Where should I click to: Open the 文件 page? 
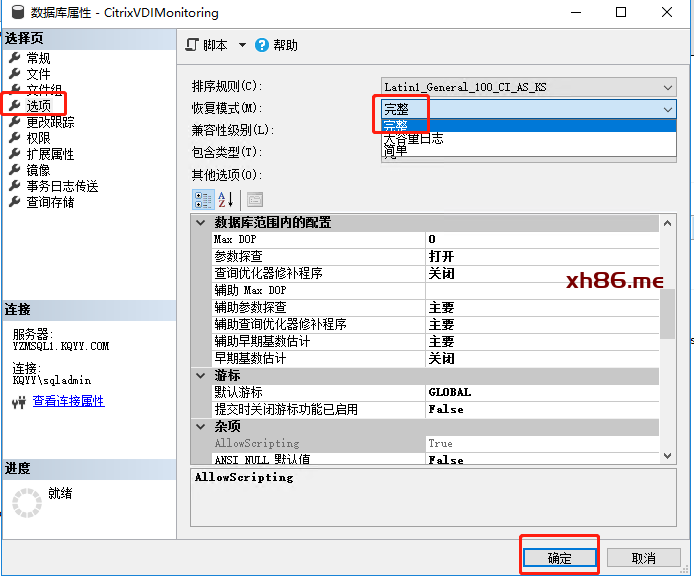coord(38,74)
